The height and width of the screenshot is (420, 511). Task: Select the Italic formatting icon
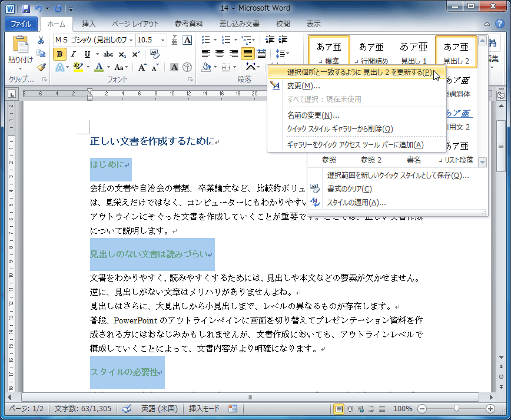click(x=73, y=54)
